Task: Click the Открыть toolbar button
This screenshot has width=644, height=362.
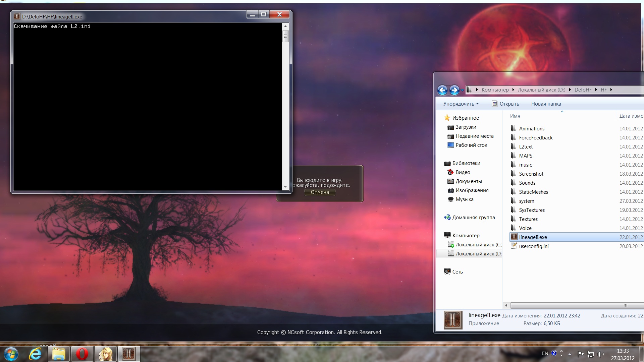Action: [505, 104]
